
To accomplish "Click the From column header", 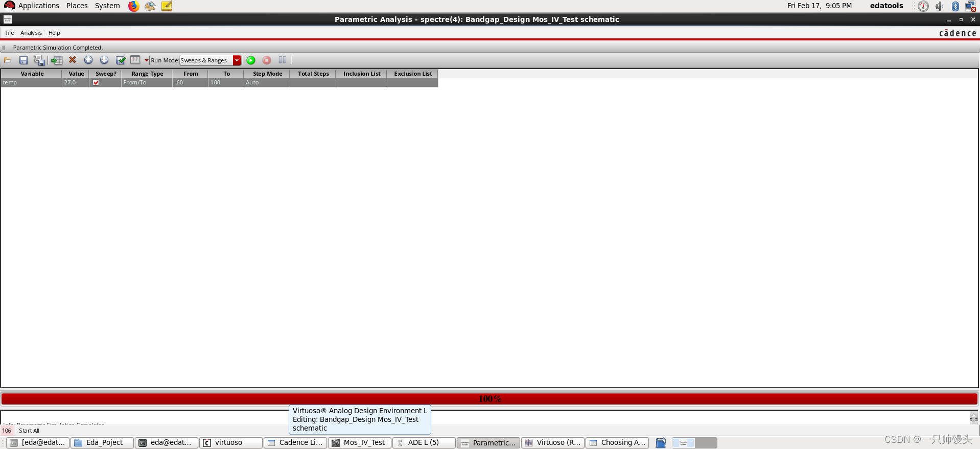I will (191, 74).
